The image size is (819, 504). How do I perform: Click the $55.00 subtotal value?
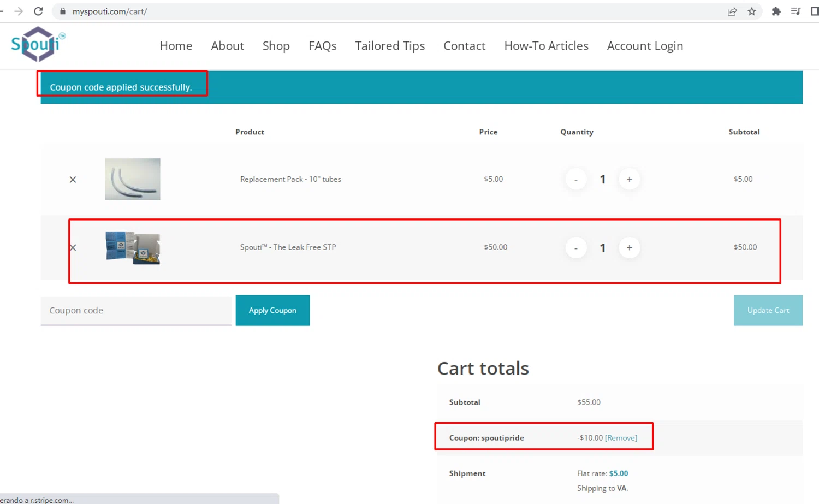pyautogui.click(x=589, y=402)
